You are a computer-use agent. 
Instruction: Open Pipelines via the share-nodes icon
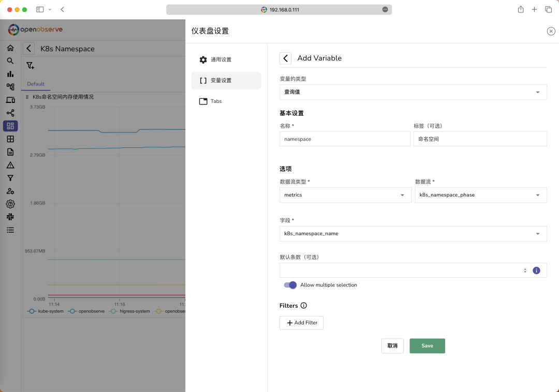click(x=10, y=113)
